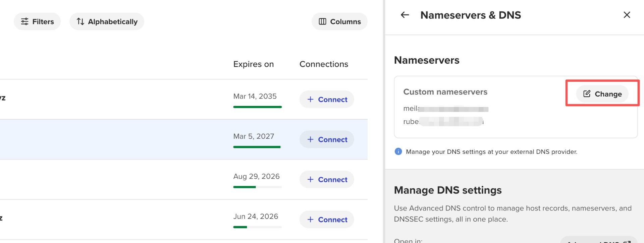Click the first nameserver starting with meil
This screenshot has height=243, width=644.
(x=445, y=109)
